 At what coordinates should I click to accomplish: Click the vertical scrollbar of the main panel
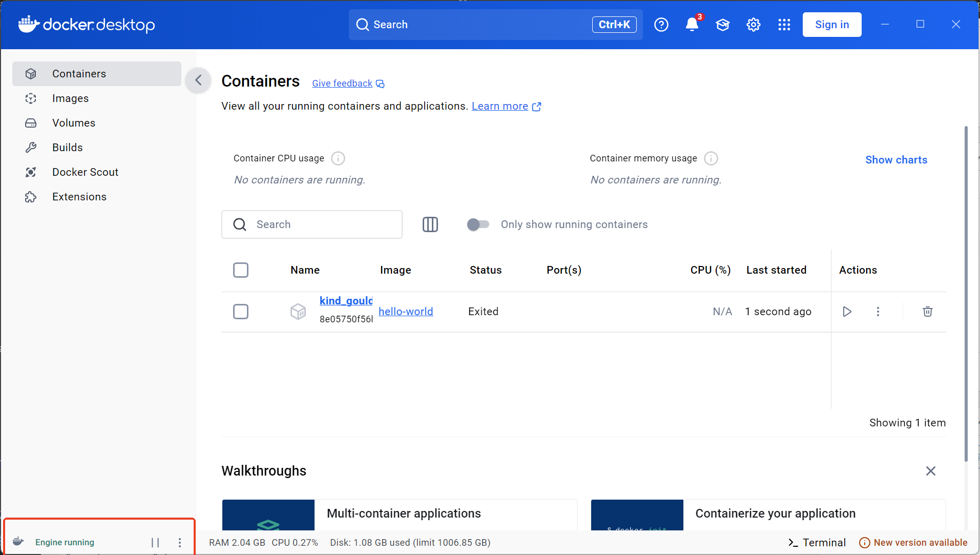966,294
